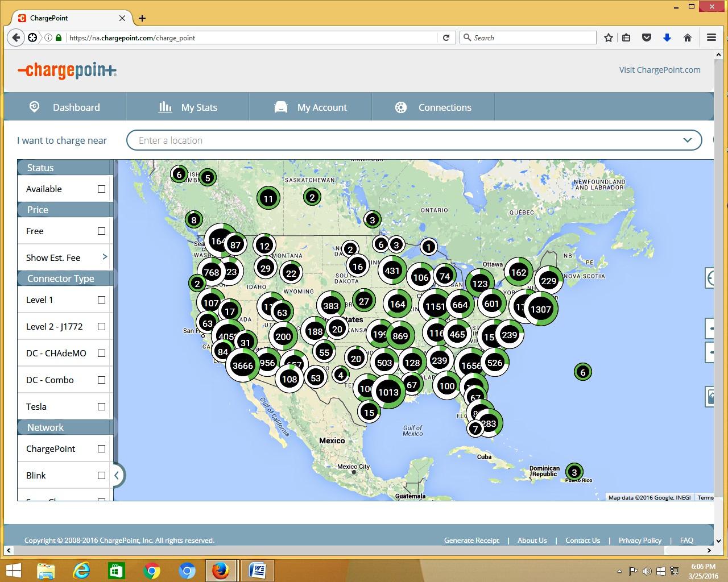Toggle the Blink network checkbox
The image size is (728, 582).
pos(101,476)
